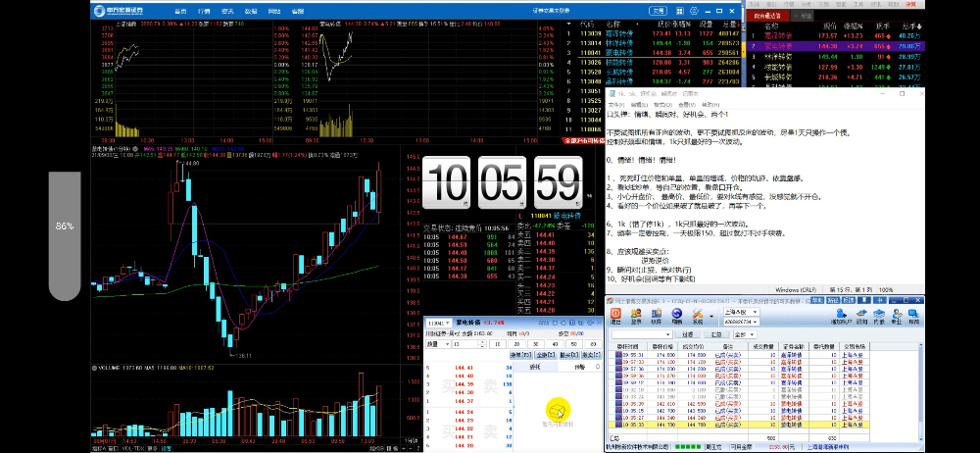The width and height of the screenshot is (980, 453).
Task: Click the pin icon in trading window title bar
Action: coord(864,300)
